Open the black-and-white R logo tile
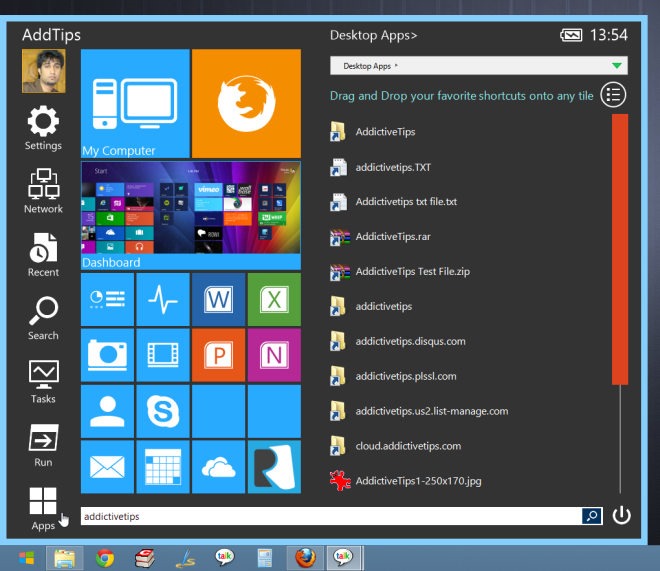Viewport: 660px width, 571px height. (274, 467)
